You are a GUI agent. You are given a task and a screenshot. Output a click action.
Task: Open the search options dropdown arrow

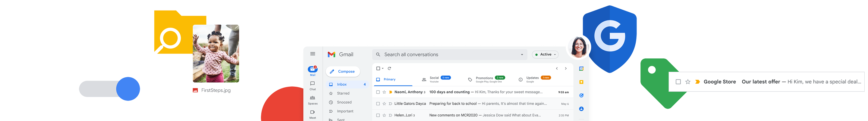[x=522, y=54]
